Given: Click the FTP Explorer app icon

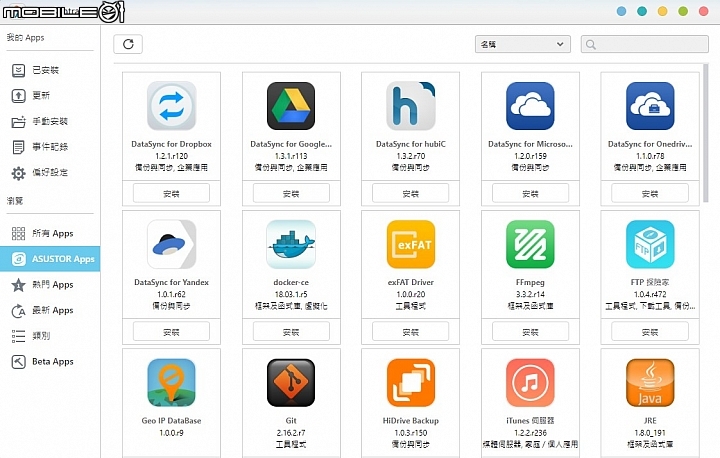Looking at the screenshot, I should tap(650, 244).
